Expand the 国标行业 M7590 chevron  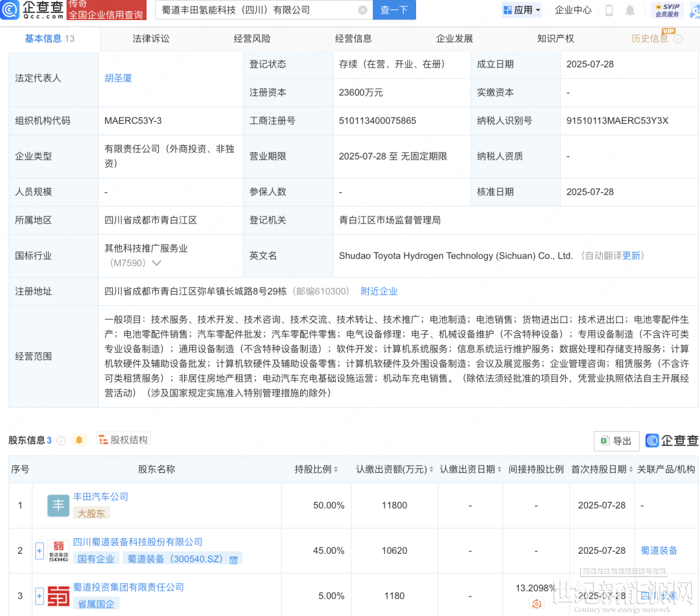click(156, 263)
